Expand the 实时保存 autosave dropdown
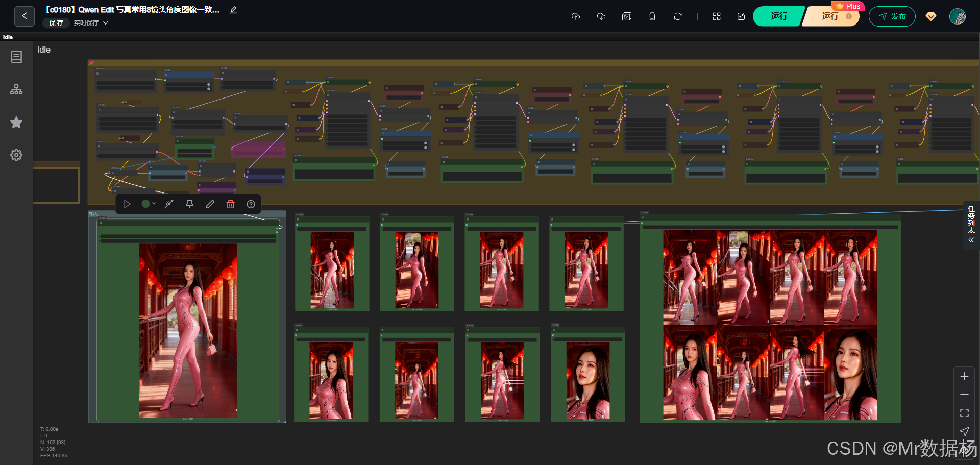Viewport: 980px width, 465px height. (x=91, y=23)
